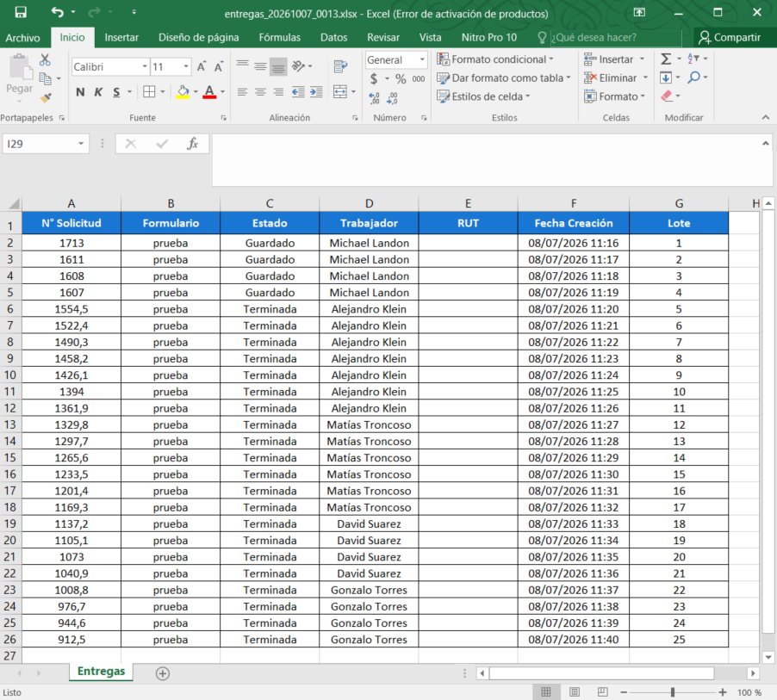Toggle Italic (K) formatting
This screenshot has width=777, height=700.
coord(98,92)
